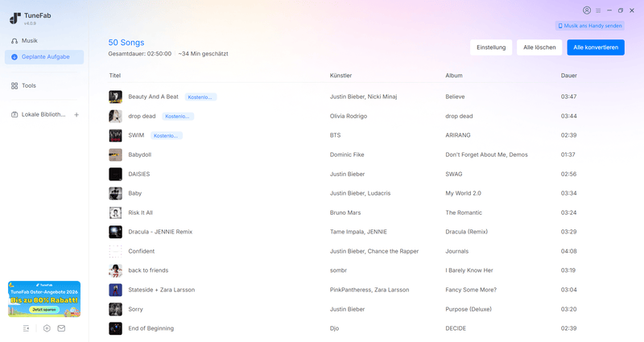
Task: Click the Risk It All album cover
Action: [x=115, y=212]
